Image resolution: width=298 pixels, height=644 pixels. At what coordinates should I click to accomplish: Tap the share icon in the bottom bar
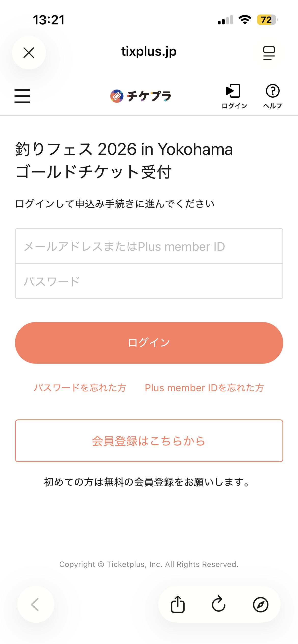click(x=178, y=604)
